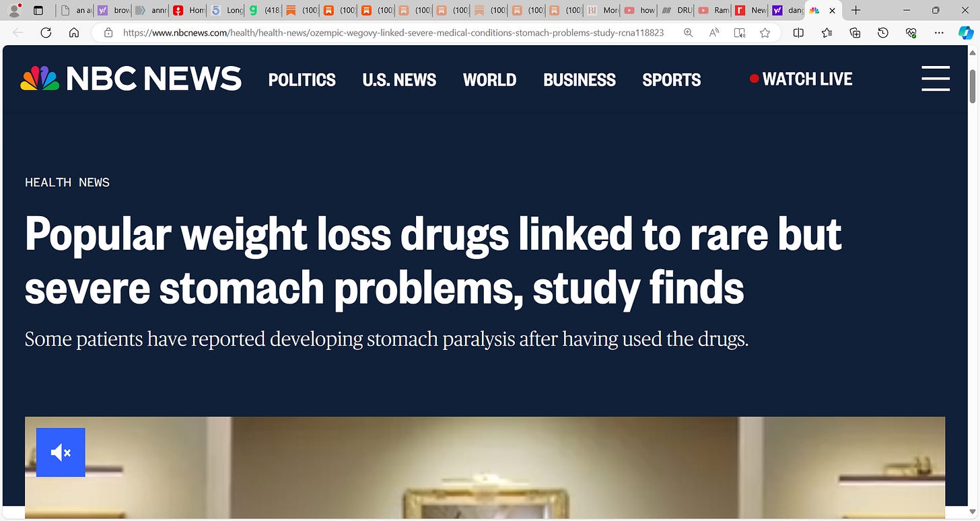This screenshot has width=980, height=521.
Task: Toggle split screen browser icon
Action: pos(798,32)
